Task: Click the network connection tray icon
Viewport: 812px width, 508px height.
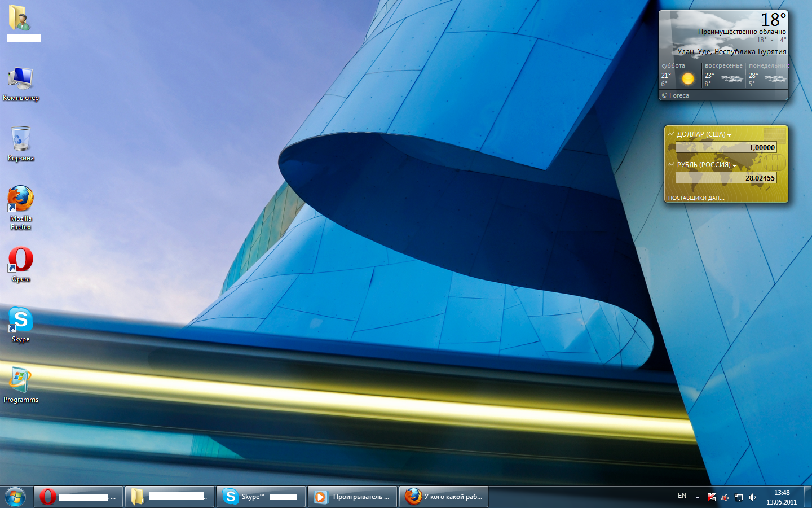Action: (739, 497)
